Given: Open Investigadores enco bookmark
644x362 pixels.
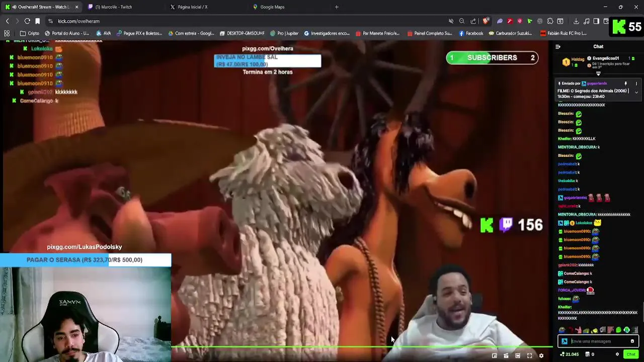Looking at the screenshot, I should pos(327,33).
